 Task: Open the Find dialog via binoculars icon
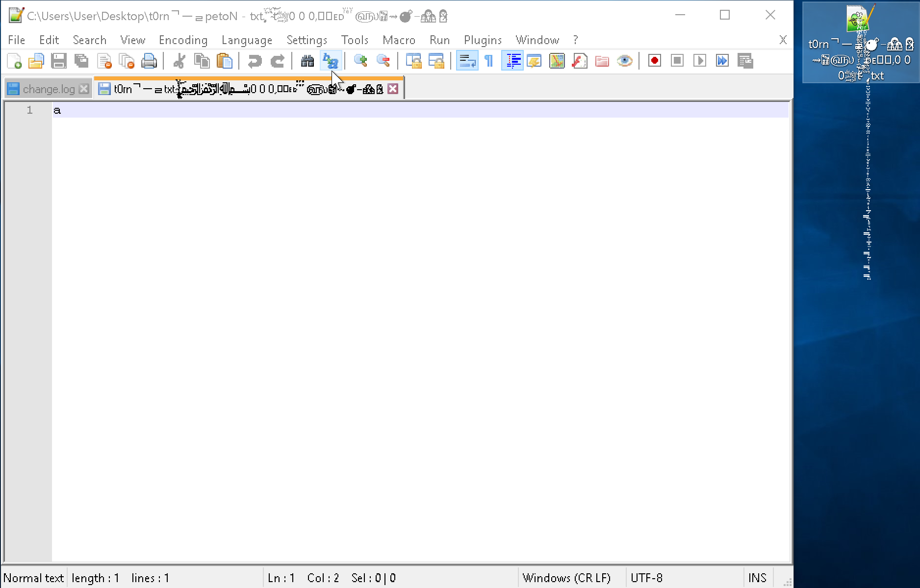[307, 61]
